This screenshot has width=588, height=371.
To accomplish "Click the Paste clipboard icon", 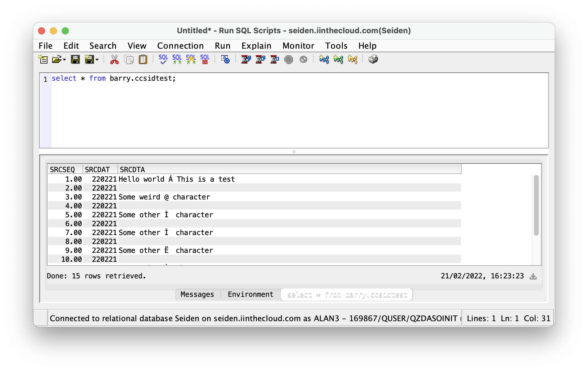I will pos(143,59).
